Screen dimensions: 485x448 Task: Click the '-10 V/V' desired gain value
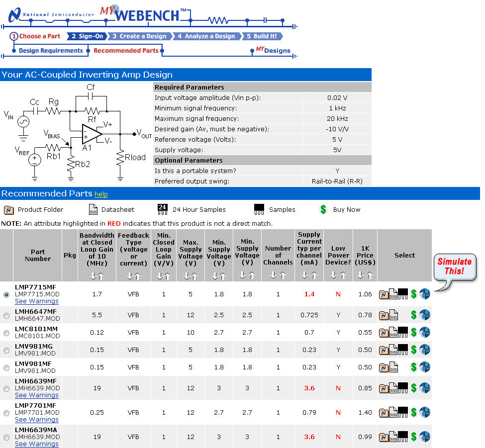(x=337, y=129)
